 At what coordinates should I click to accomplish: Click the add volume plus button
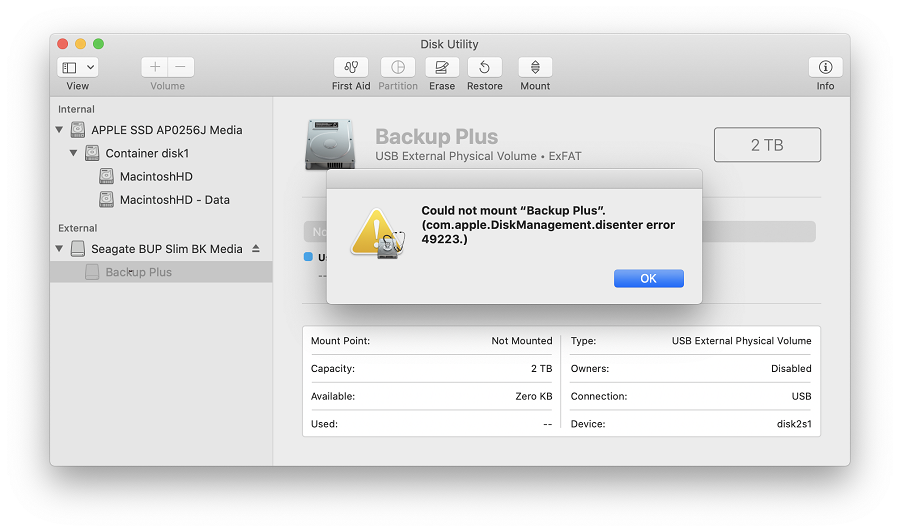coord(154,67)
